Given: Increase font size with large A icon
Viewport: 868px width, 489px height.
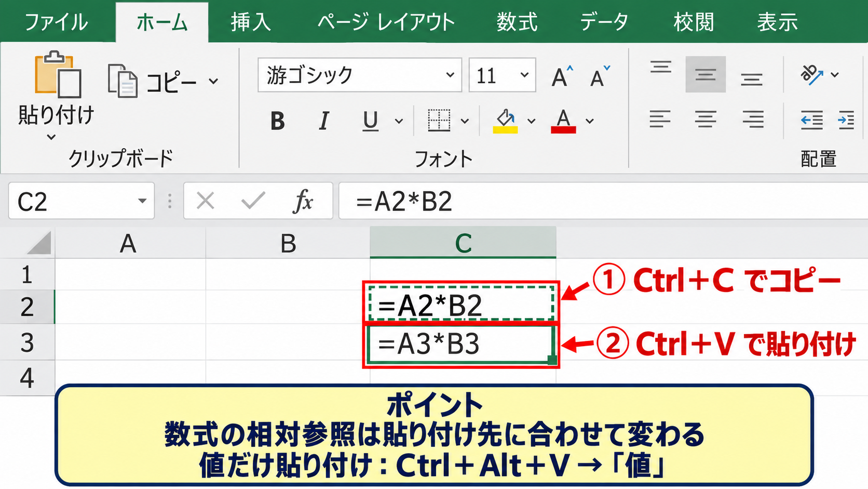Looking at the screenshot, I should (562, 76).
